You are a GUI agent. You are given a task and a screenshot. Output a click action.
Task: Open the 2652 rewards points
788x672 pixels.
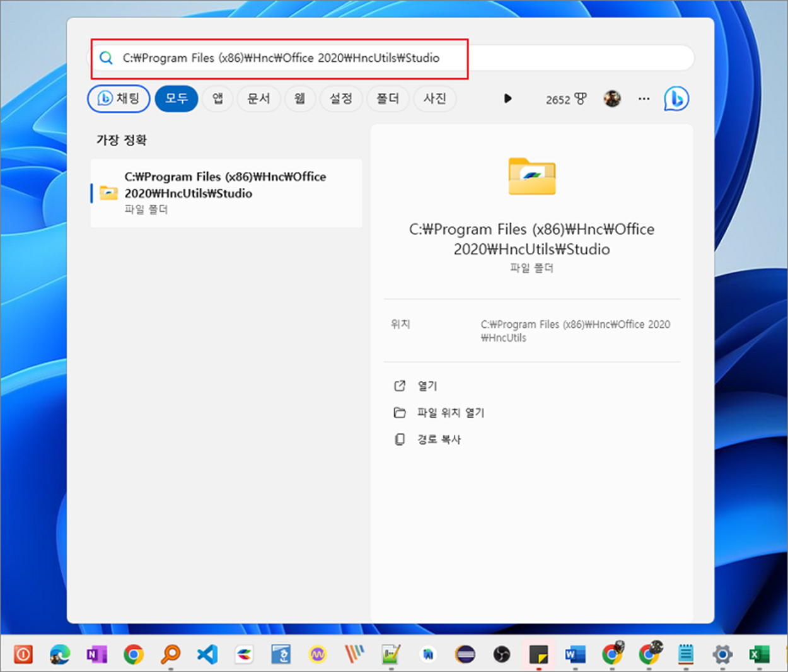coord(566,99)
